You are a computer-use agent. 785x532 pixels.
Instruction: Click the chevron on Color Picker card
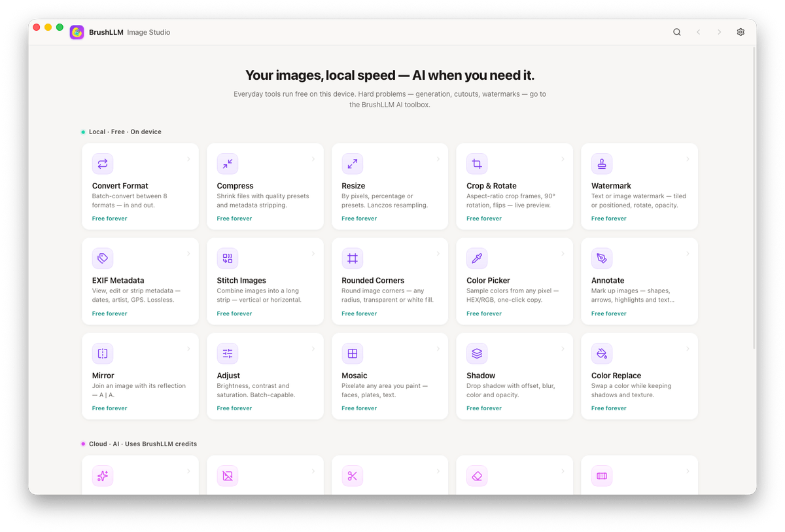pyautogui.click(x=563, y=254)
